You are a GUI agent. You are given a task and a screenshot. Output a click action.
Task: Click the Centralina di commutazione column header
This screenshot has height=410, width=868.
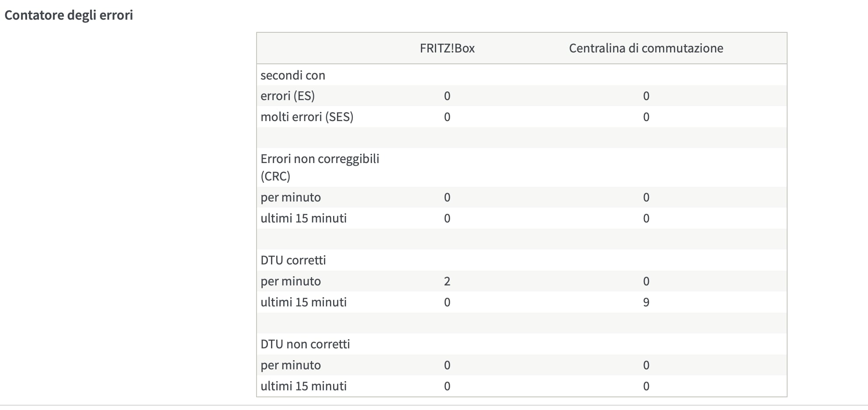pos(646,48)
